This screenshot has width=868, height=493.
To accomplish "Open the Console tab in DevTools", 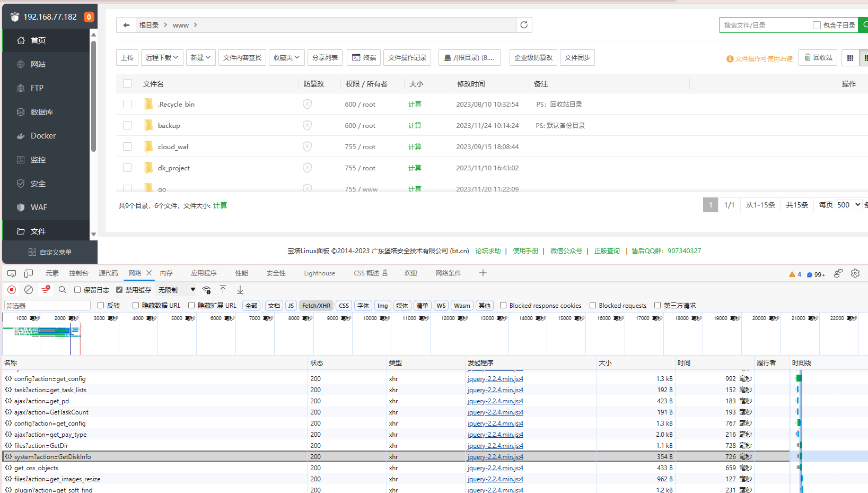I will [x=78, y=273].
